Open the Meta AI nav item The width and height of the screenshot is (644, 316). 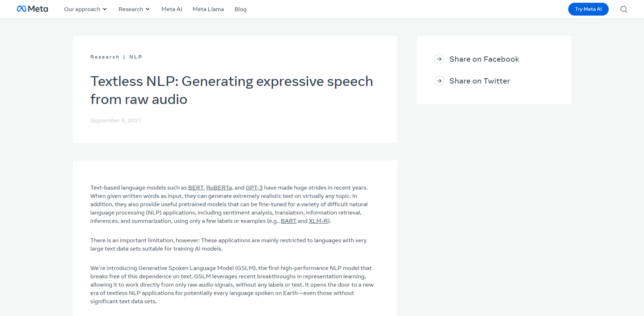tap(172, 9)
